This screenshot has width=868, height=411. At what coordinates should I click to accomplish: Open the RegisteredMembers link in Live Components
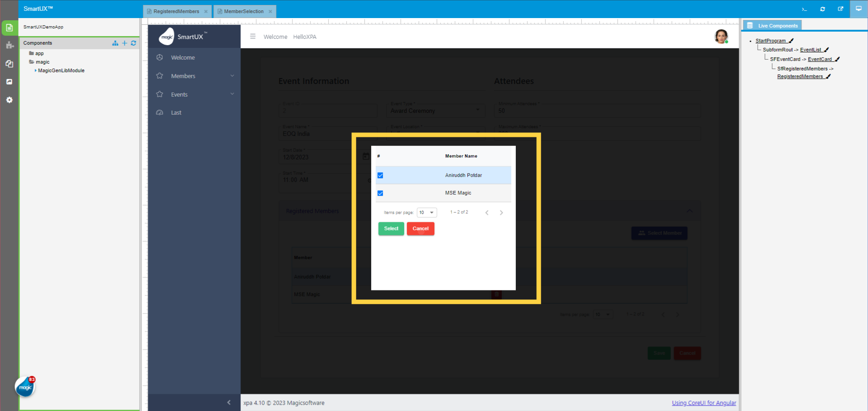800,76
